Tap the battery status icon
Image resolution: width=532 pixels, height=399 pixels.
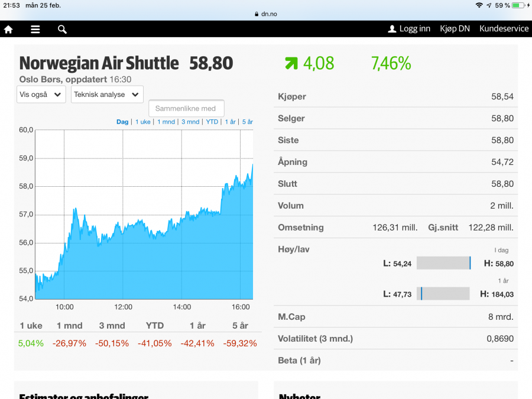tap(518, 5)
